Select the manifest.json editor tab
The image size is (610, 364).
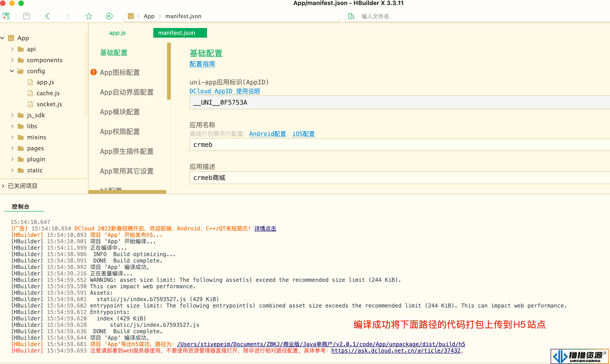pyautogui.click(x=180, y=33)
